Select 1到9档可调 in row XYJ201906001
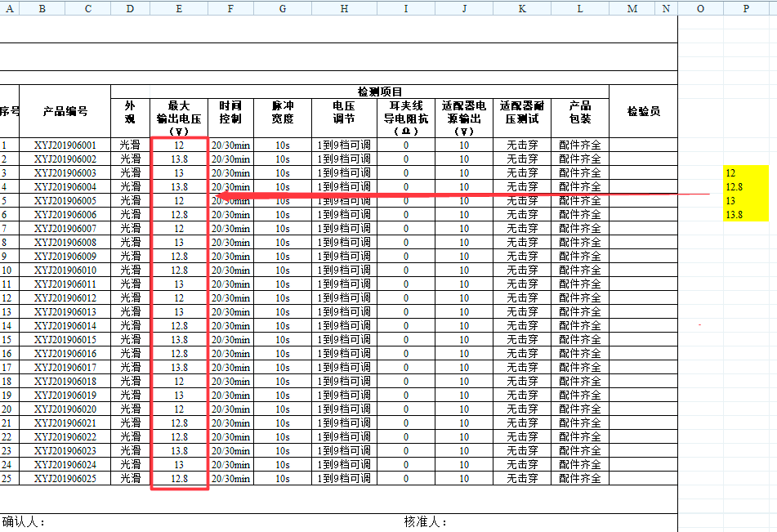The image size is (777, 532). tap(345, 145)
